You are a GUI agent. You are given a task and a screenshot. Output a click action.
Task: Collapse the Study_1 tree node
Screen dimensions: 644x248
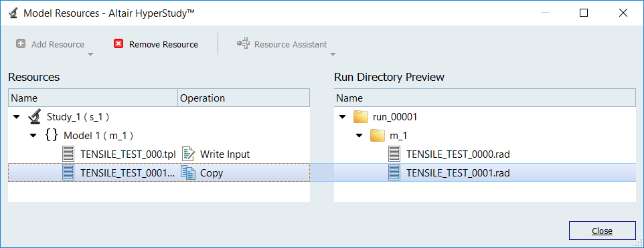coord(17,117)
